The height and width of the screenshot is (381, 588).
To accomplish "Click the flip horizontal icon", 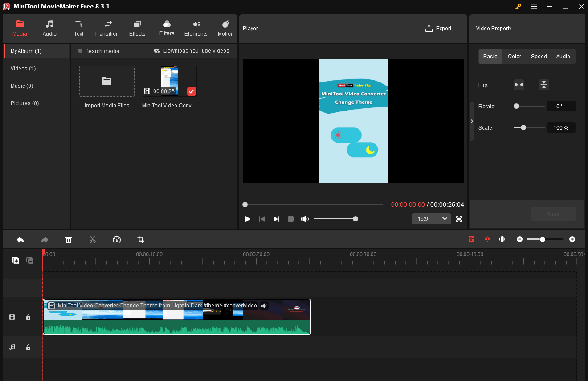I will (x=519, y=85).
